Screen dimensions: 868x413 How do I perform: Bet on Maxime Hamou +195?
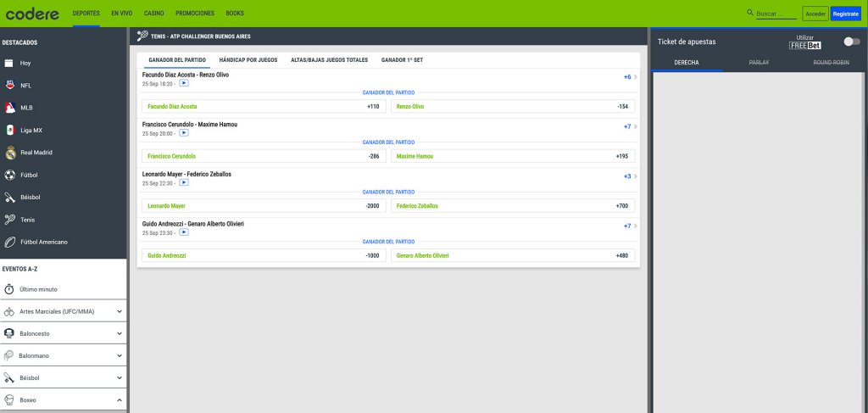(513, 156)
